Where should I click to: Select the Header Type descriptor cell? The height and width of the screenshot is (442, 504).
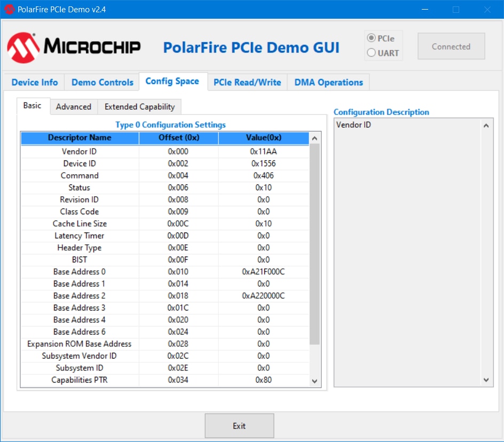(80, 247)
